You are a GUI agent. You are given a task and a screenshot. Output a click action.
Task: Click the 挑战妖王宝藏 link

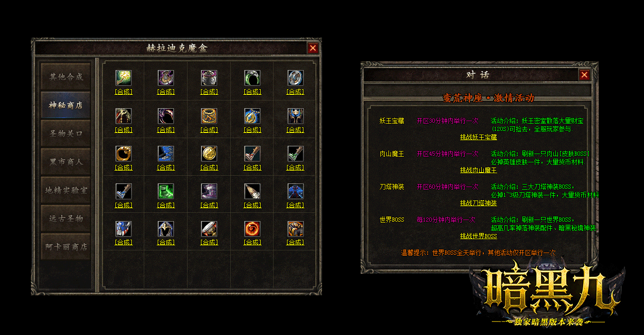pyautogui.click(x=479, y=137)
